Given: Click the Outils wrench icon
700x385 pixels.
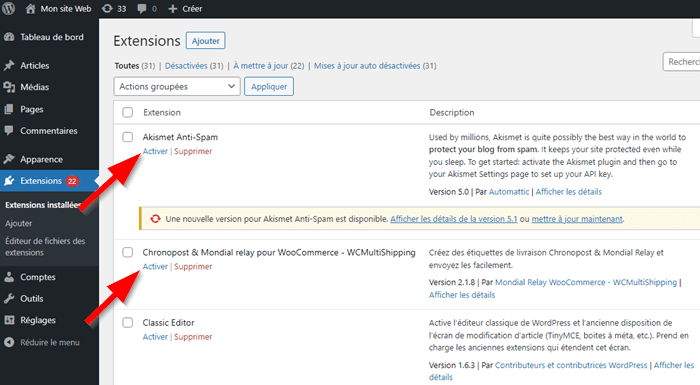Looking at the screenshot, I should [9, 298].
